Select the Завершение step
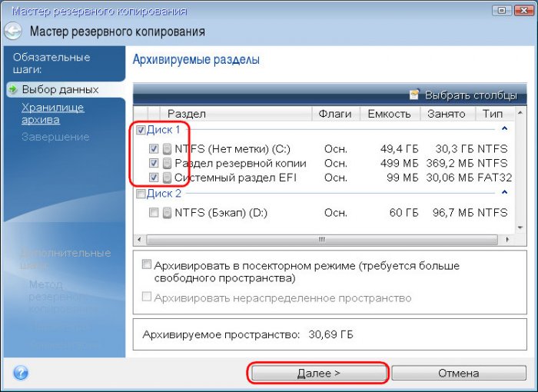Viewport: 538px width, 392px height. pos(55,137)
